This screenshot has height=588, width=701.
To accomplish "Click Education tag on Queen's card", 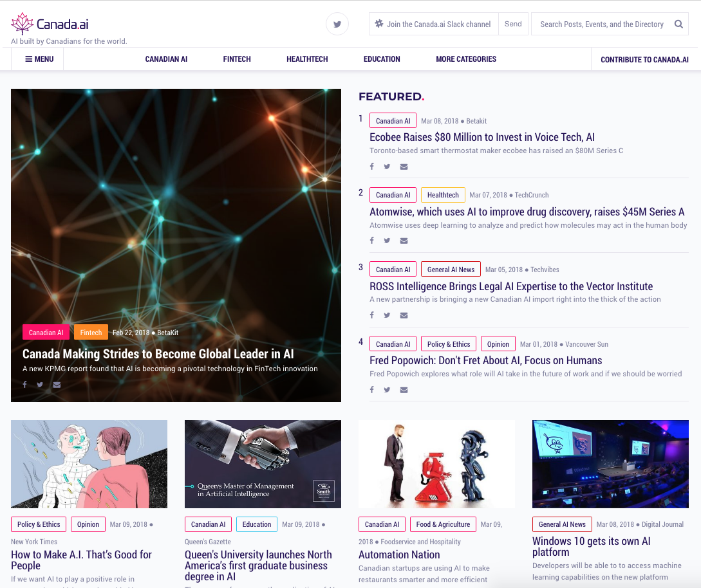I will (x=257, y=524).
